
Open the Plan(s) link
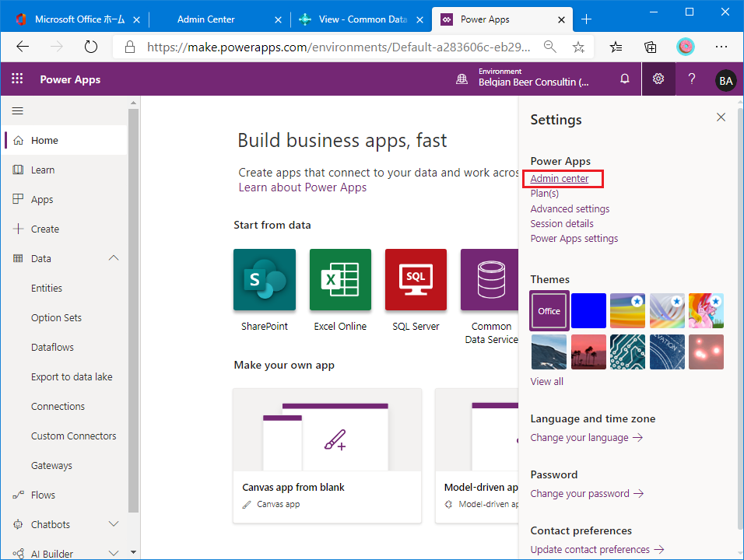545,194
